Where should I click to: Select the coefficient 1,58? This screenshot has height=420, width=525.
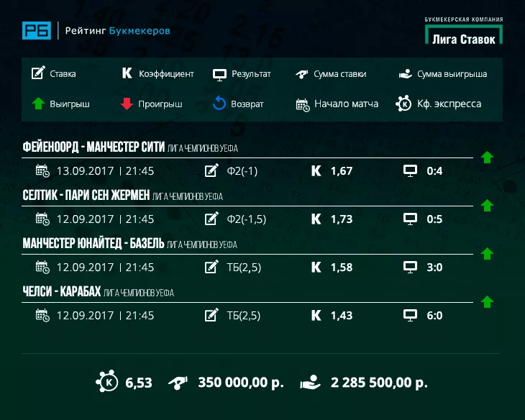click(342, 268)
